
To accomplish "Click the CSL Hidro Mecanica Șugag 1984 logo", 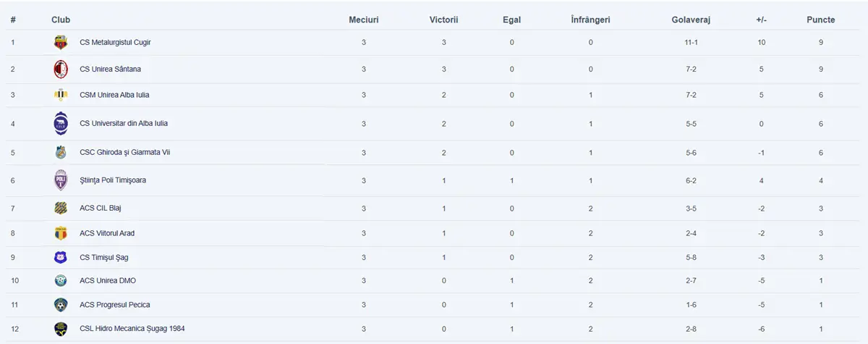I will click(61, 329).
